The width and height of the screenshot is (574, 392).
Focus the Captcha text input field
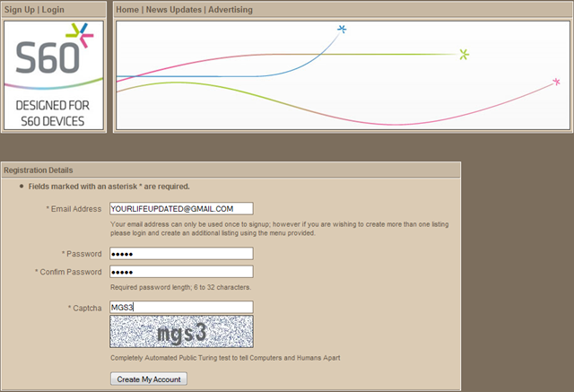pyautogui.click(x=181, y=307)
